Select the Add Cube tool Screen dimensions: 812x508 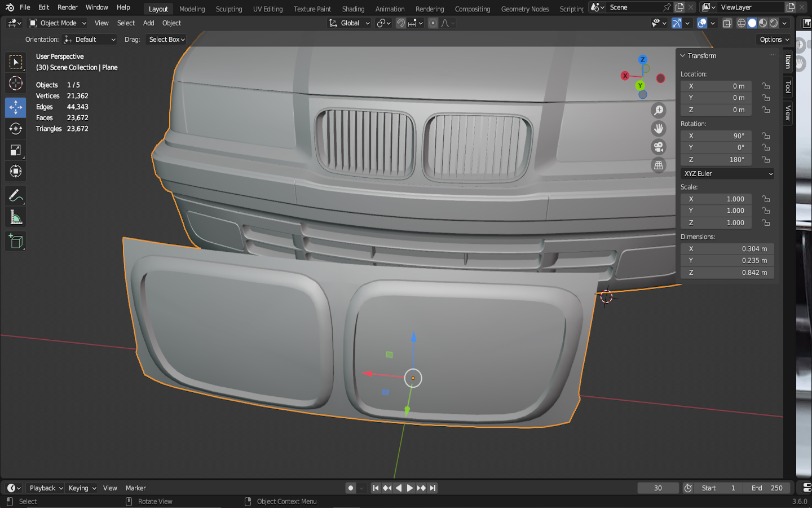point(16,242)
